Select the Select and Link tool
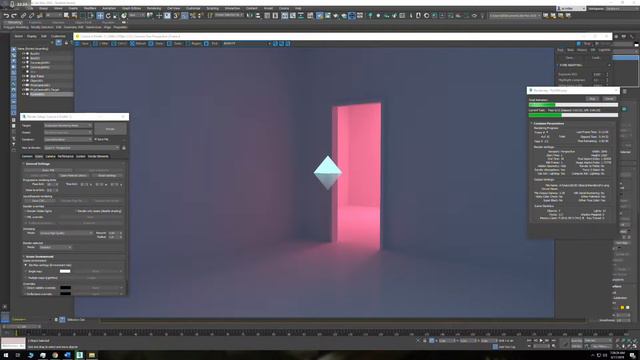 24,16
